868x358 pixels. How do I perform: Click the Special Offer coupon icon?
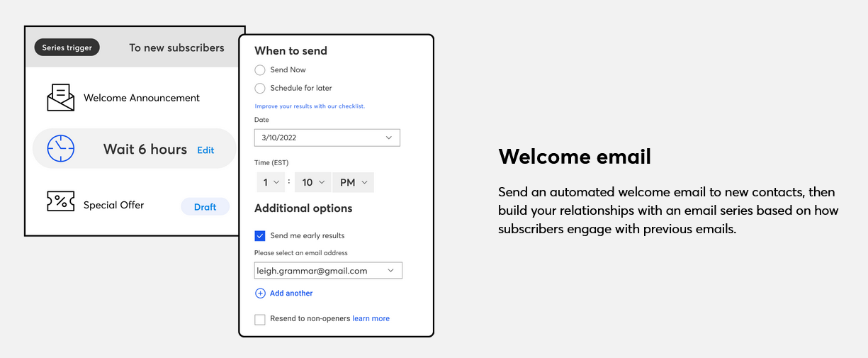pyautogui.click(x=60, y=202)
